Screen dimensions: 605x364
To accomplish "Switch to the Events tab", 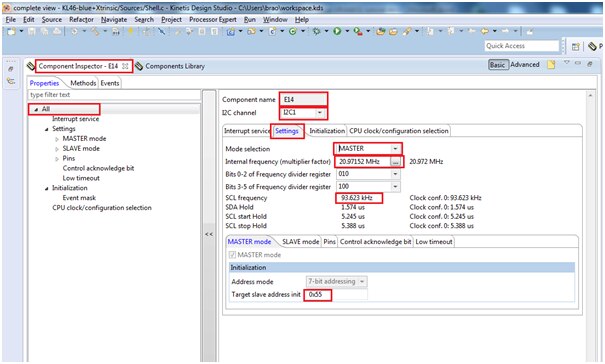I will pos(110,83).
